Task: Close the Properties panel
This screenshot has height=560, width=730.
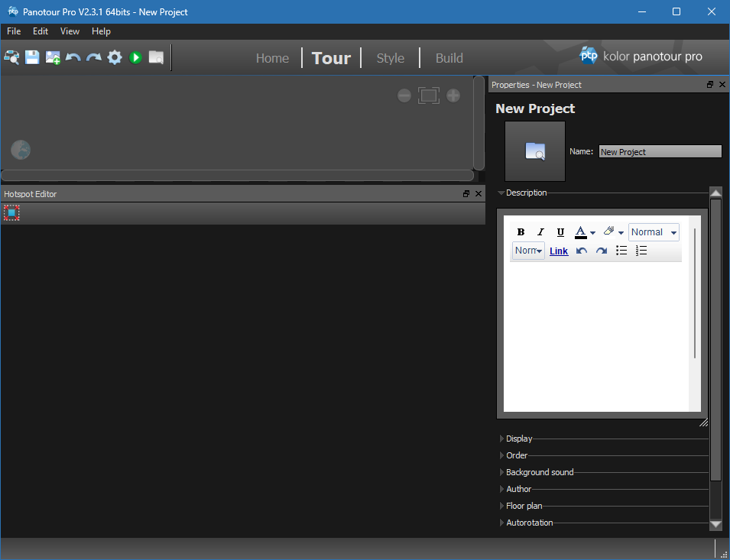Action: (722, 85)
